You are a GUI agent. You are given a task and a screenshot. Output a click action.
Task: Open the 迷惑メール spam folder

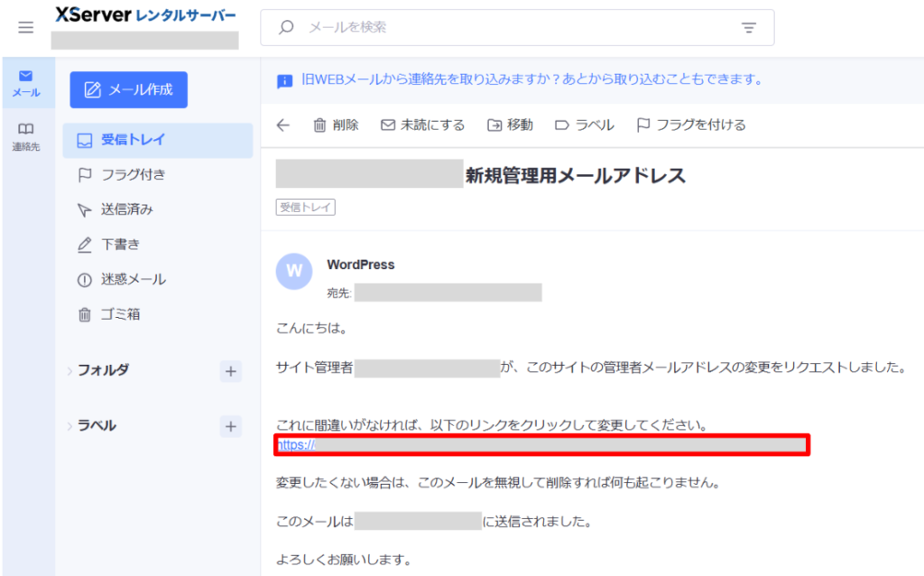click(x=133, y=280)
